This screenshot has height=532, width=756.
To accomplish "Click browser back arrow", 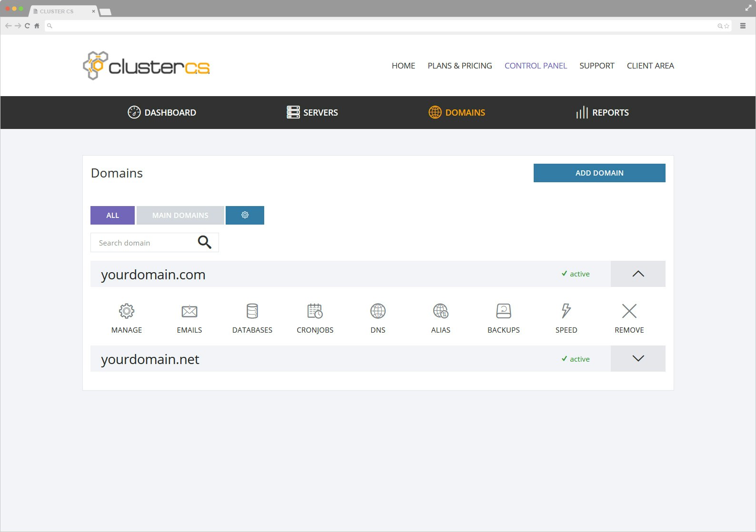I will click(x=8, y=26).
